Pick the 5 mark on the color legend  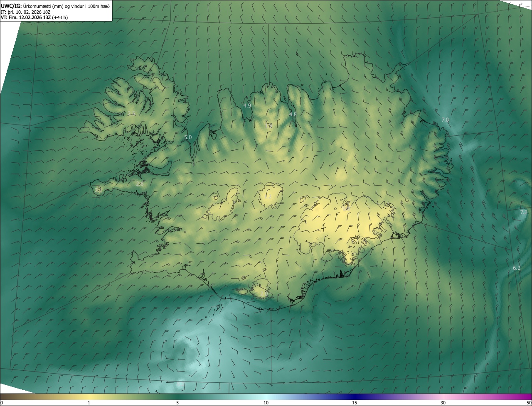pyautogui.click(x=177, y=403)
